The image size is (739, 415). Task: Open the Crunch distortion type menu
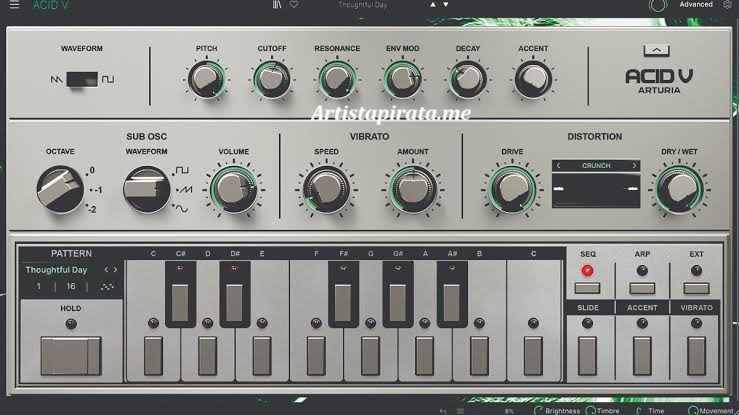tap(596, 165)
